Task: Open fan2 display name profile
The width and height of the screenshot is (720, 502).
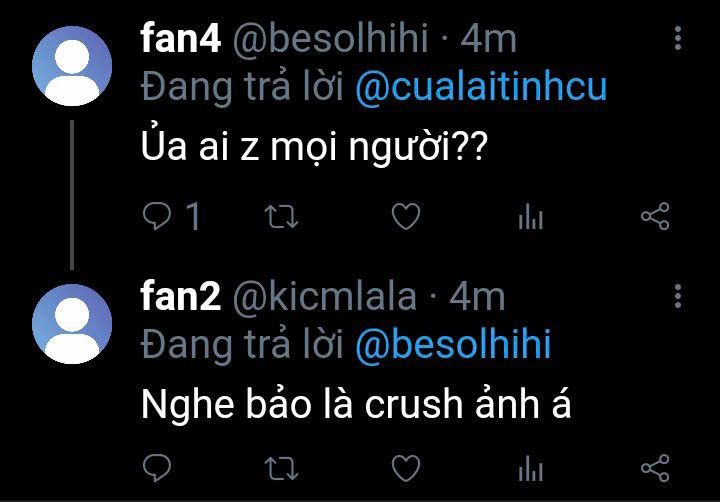Action: click(x=181, y=296)
